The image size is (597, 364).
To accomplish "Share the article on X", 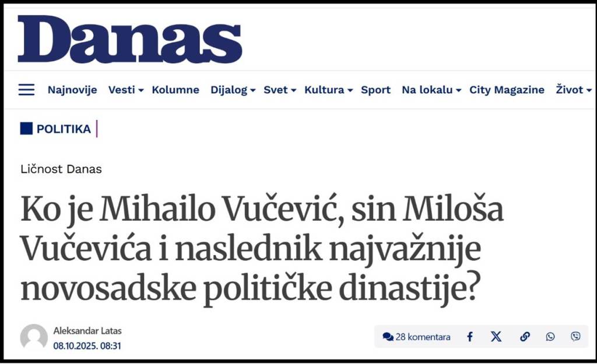I will tap(496, 337).
